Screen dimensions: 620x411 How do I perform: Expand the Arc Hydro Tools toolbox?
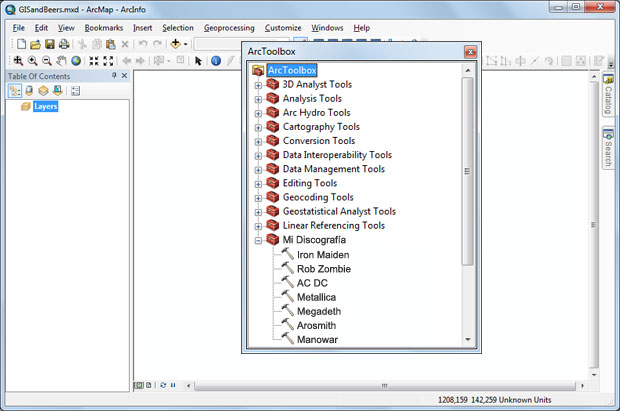click(x=258, y=114)
